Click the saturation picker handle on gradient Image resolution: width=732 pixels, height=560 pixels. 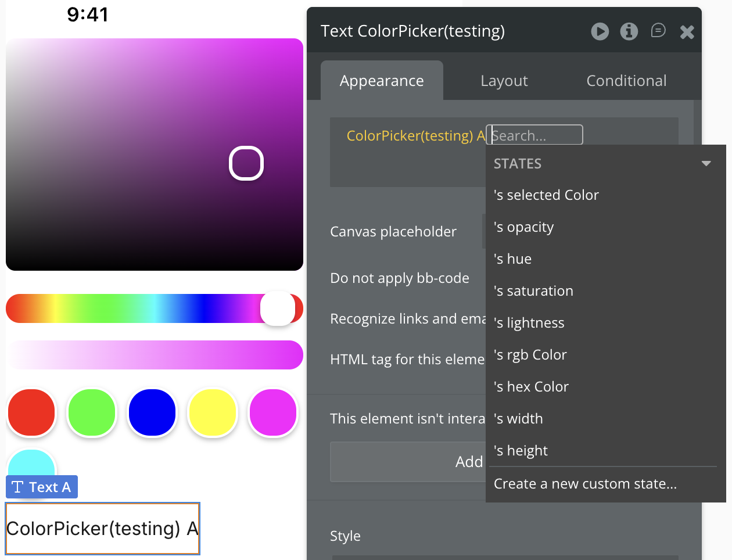[x=246, y=163]
